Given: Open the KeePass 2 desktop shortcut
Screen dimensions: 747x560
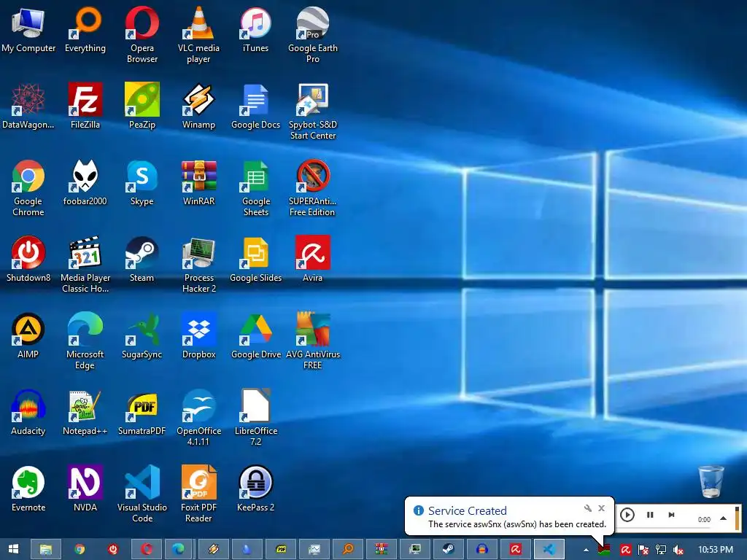Looking at the screenshot, I should pyautogui.click(x=256, y=489).
